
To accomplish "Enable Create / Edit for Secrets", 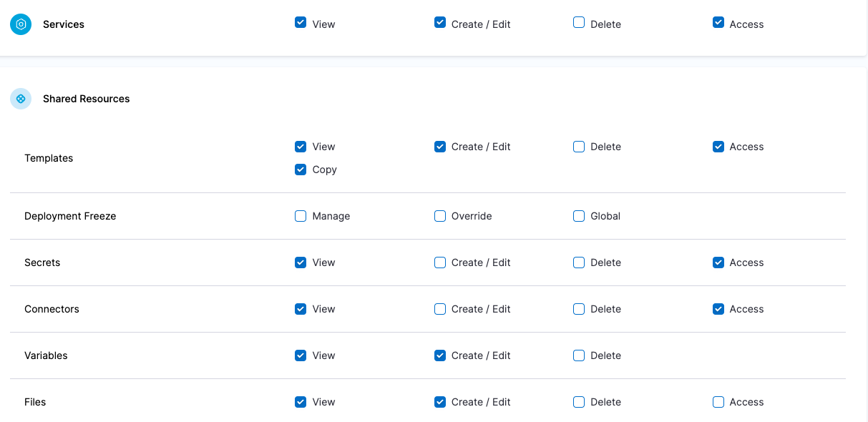I will (440, 262).
